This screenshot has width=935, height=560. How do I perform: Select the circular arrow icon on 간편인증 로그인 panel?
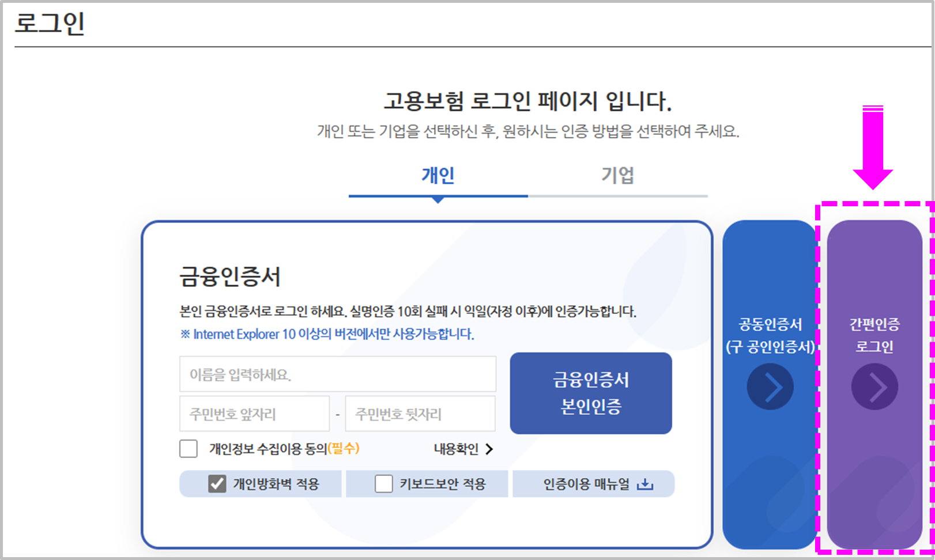click(x=874, y=386)
